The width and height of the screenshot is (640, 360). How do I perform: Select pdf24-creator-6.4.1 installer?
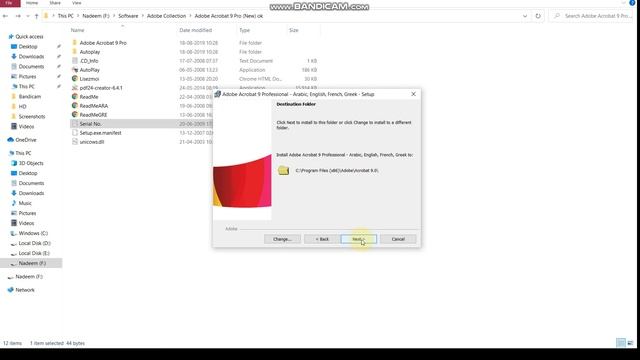click(x=101, y=88)
